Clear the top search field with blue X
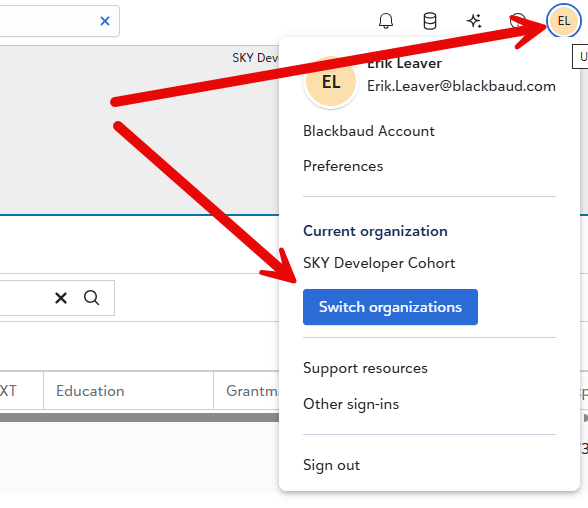 pyautogui.click(x=105, y=21)
